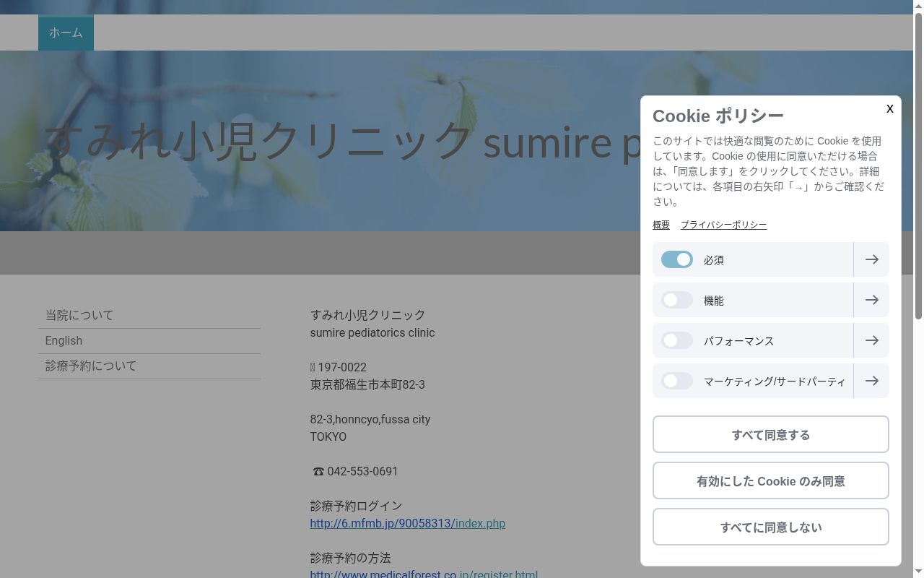
Task: Click the Cookie ポリシー heading
Action: [718, 116]
